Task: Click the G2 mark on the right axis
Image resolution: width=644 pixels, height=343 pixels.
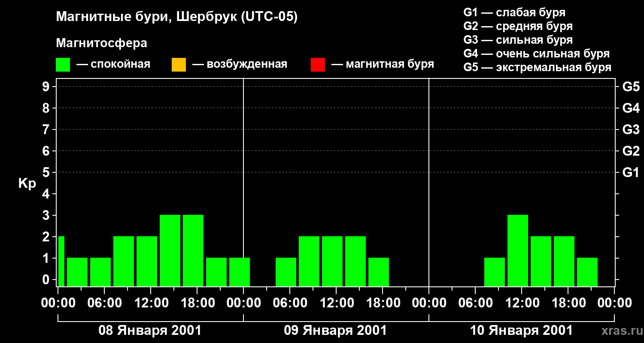Action: click(631, 151)
